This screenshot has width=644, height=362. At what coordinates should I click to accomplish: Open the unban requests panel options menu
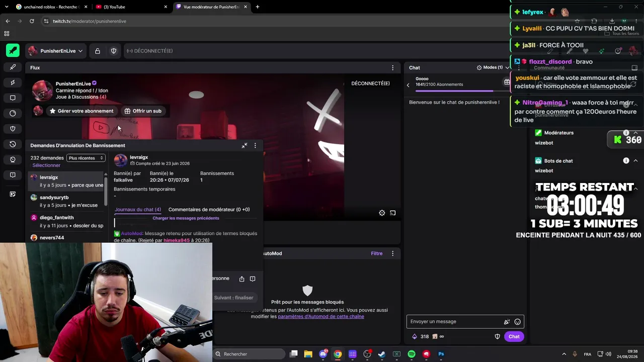255,145
